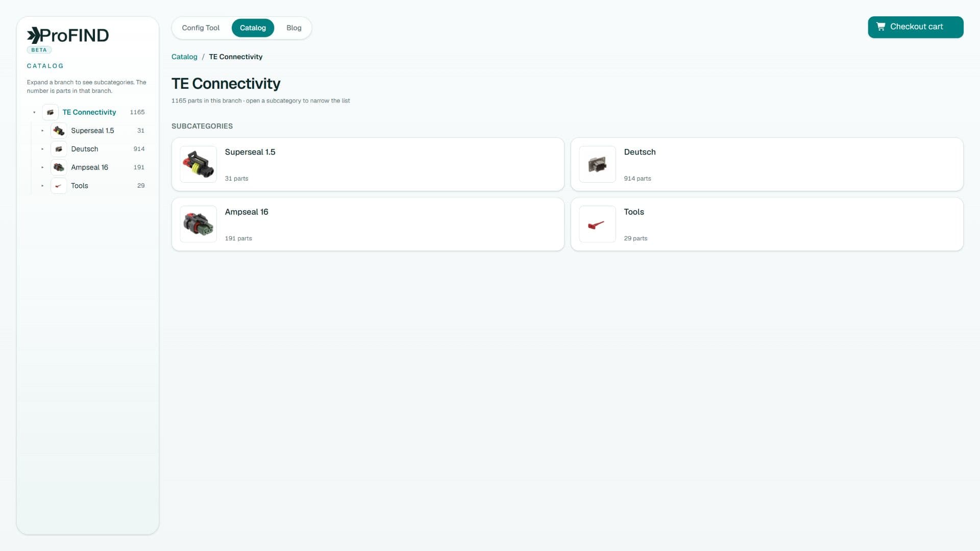
Task: Click the ProFIND wordmark text
Action: pos(75,35)
